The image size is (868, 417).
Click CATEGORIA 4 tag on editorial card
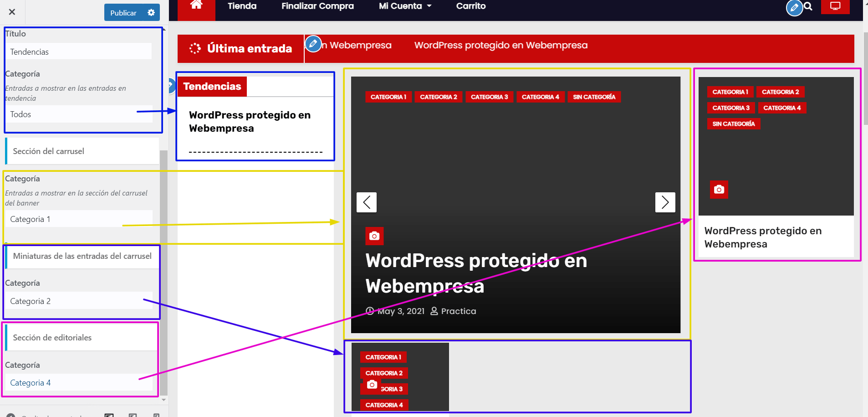pos(782,108)
